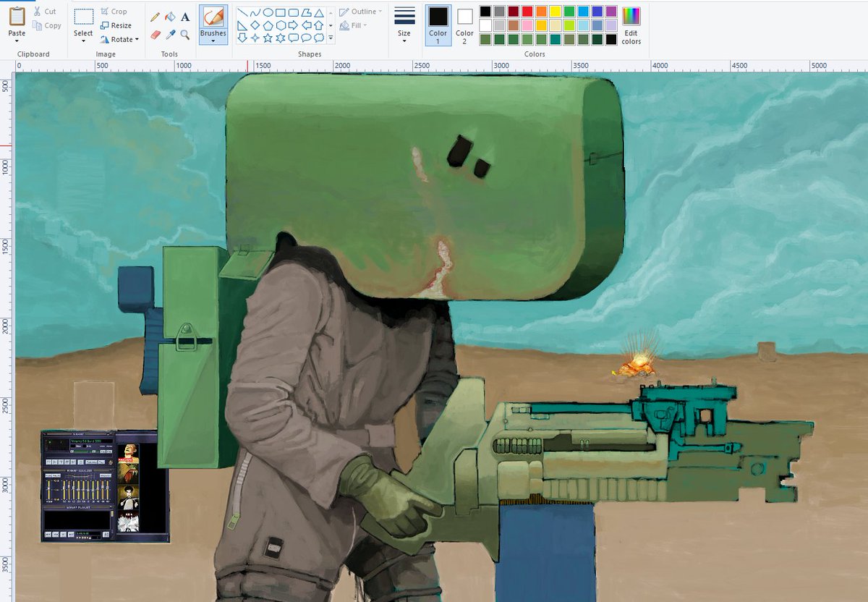Expand the Brushes dropdown arrow

click(x=213, y=40)
